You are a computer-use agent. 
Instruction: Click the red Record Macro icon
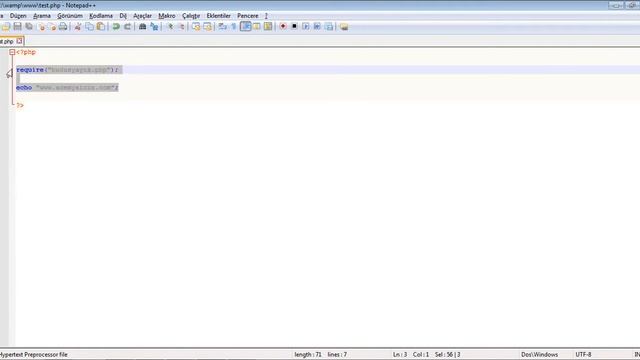(282, 27)
